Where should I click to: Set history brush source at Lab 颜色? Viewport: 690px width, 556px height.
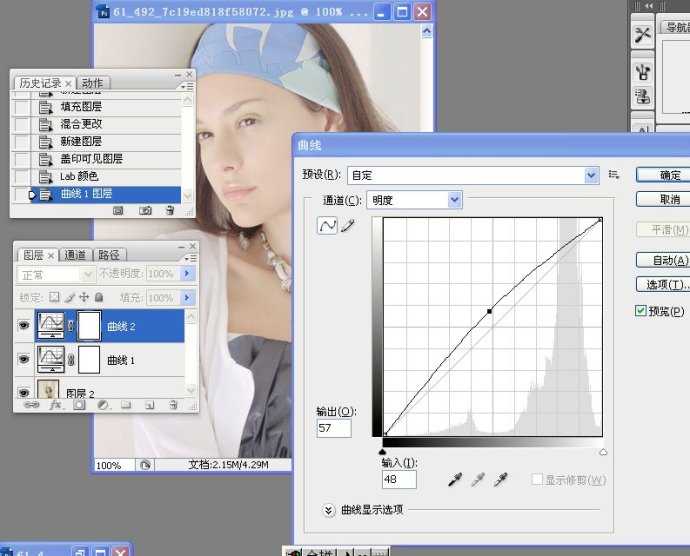pyautogui.click(x=20, y=177)
